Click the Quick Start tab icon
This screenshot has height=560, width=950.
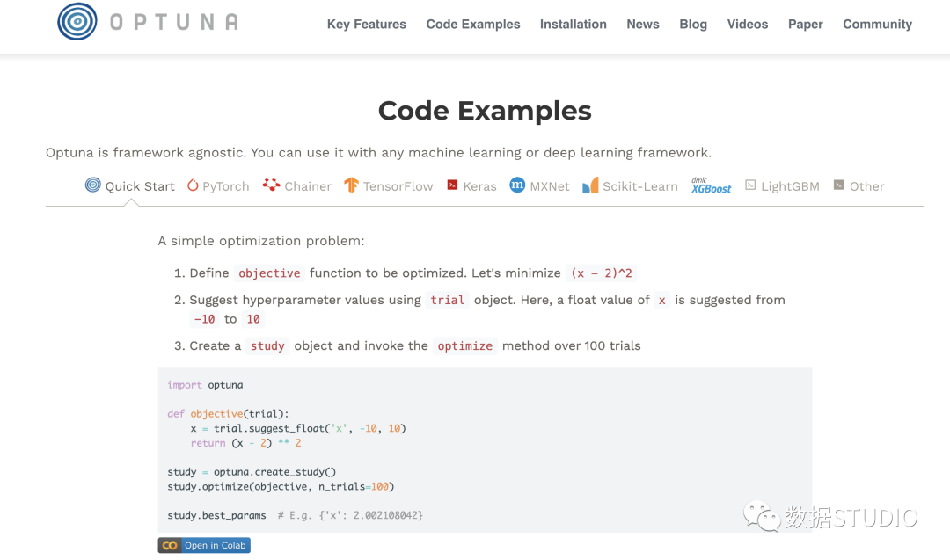(92, 185)
